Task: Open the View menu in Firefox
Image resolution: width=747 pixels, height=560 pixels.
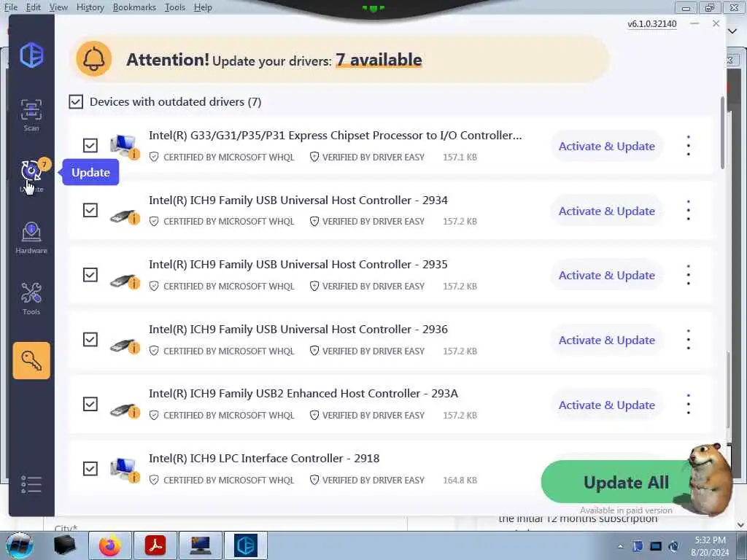Action: (x=58, y=7)
